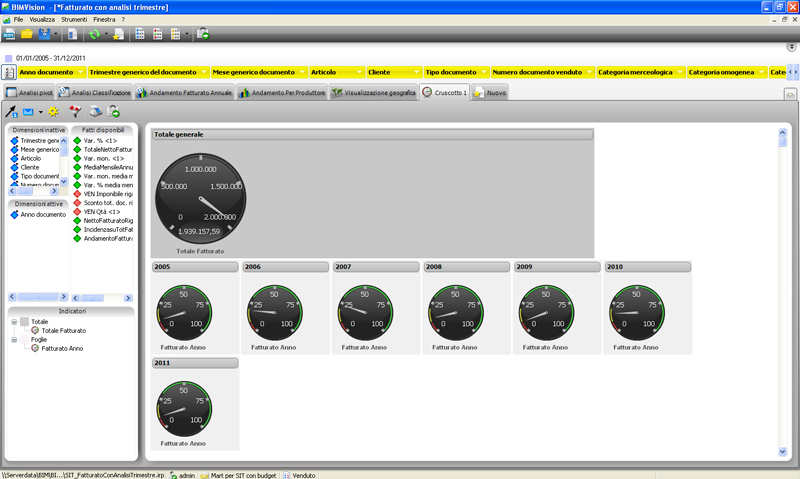The image size is (800, 479).
Task: Open Cliente filter dropdown
Action: click(416, 72)
